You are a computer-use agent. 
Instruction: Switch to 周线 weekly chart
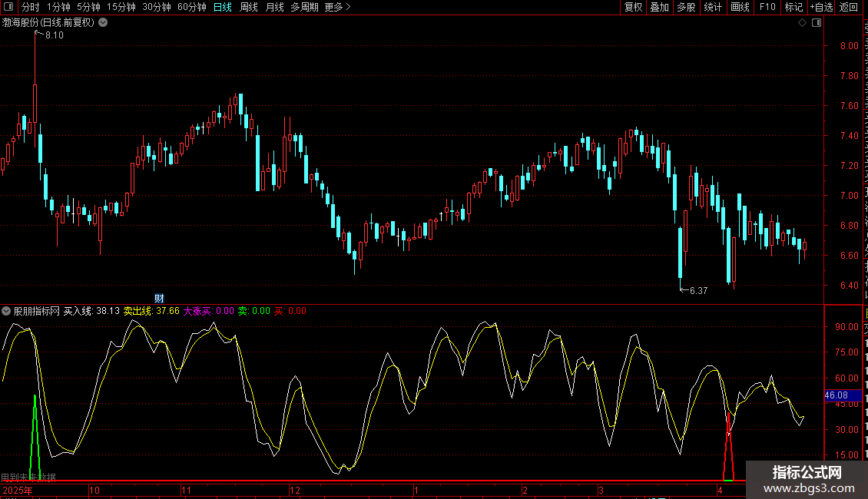(x=249, y=7)
